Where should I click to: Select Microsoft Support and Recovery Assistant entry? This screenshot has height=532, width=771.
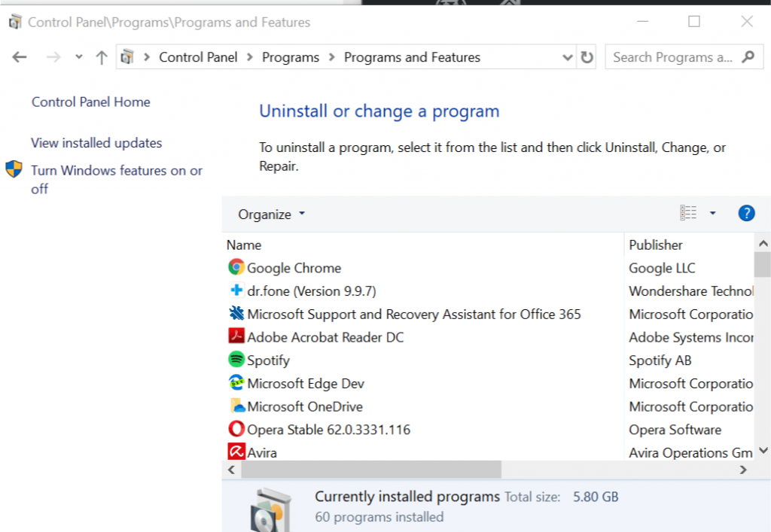[x=414, y=314]
